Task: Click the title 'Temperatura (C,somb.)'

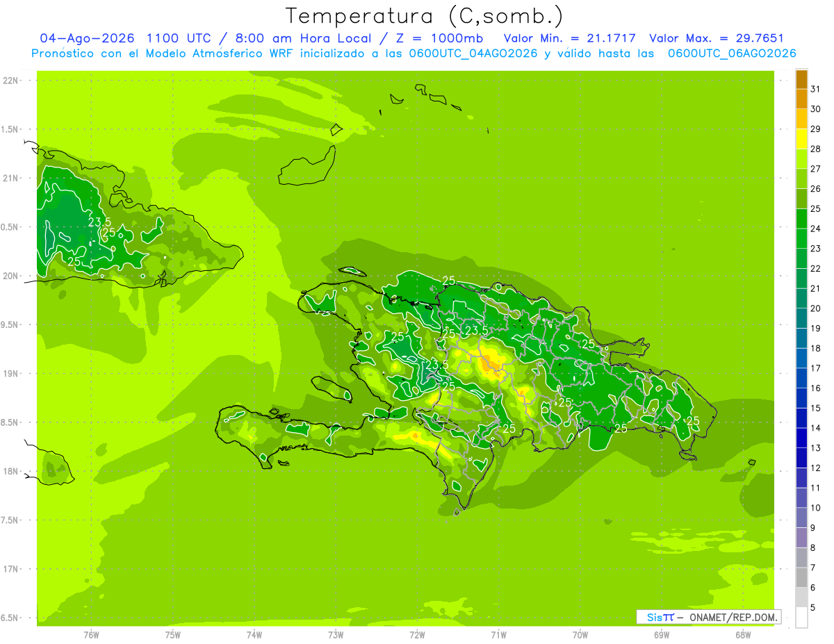Action: (424, 16)
